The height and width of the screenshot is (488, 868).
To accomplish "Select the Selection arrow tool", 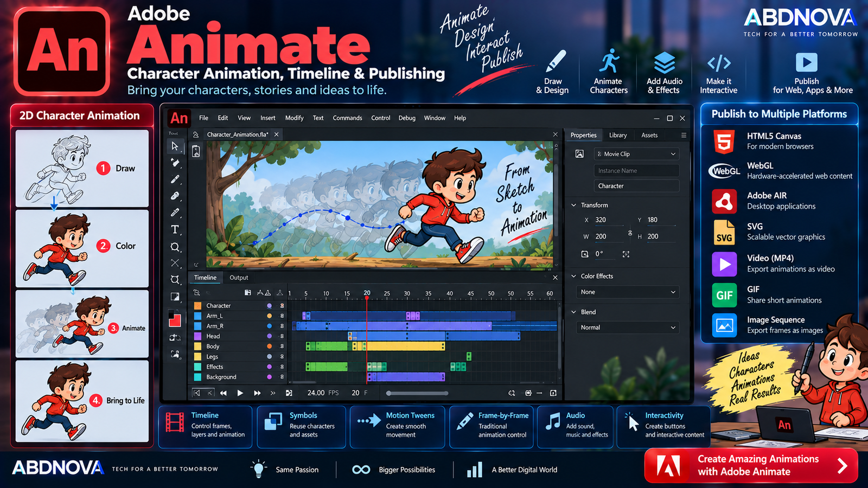I will 175,146.
